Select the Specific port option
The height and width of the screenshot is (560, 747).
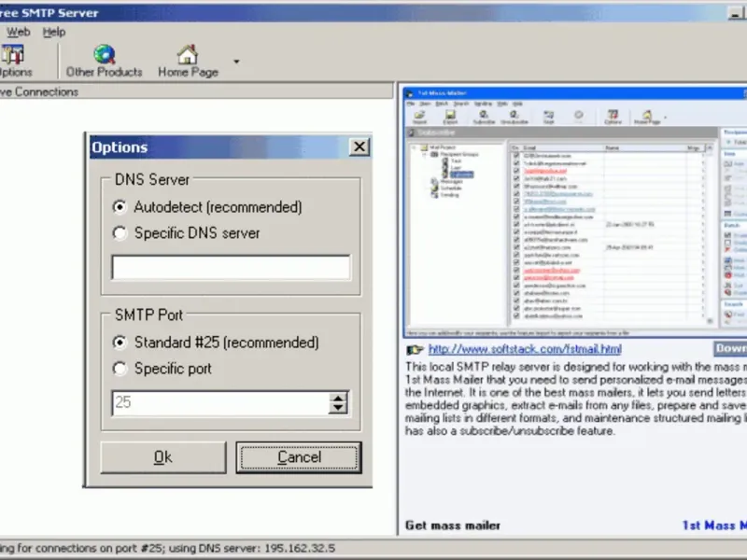pyautogui.click(x=162, y=369)
